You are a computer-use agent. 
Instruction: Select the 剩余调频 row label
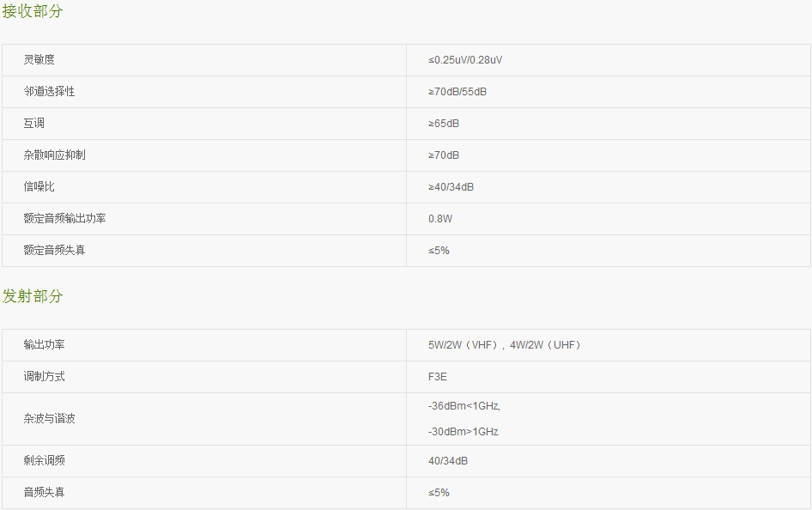(44, 460)
